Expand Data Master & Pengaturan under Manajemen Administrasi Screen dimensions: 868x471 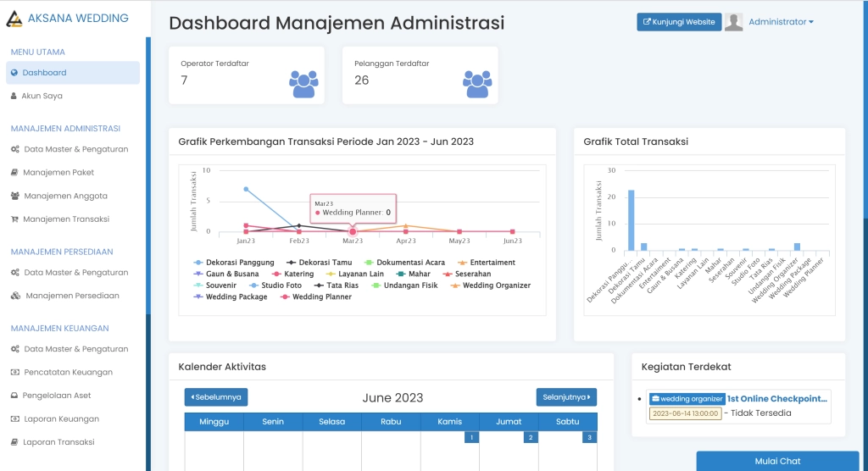(x=75, y=149)
